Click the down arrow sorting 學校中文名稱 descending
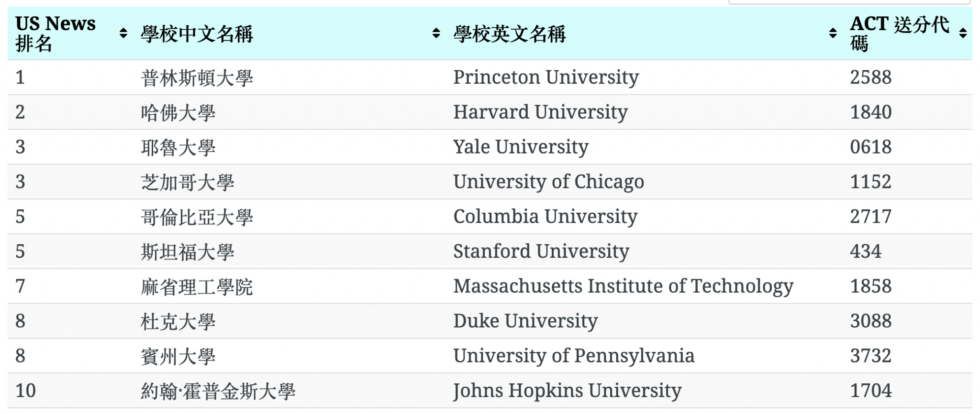 pos(435,36)
